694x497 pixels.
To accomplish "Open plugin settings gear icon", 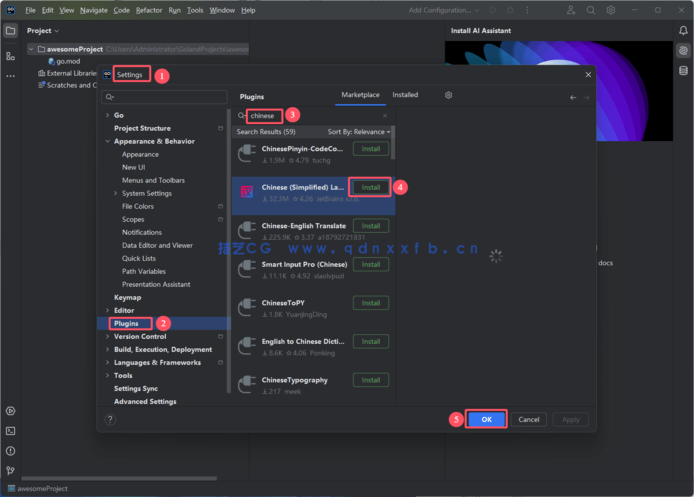I will 448,95.
